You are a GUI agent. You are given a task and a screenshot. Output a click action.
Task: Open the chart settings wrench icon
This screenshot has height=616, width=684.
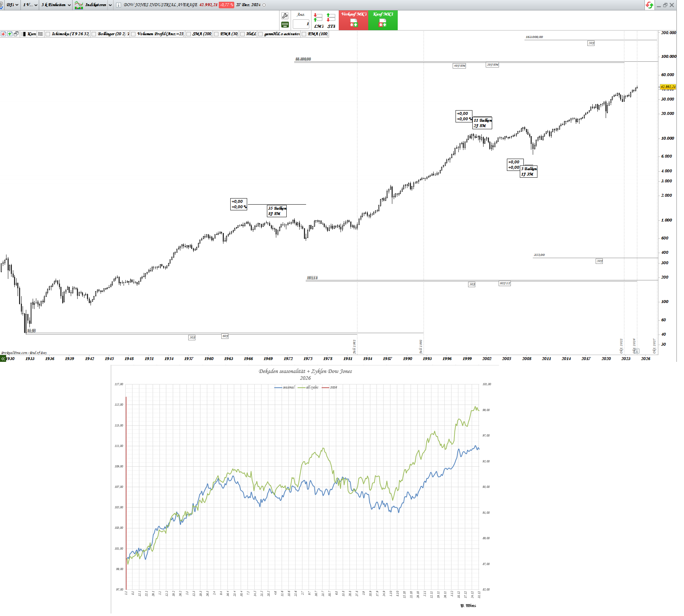(285, 16)
